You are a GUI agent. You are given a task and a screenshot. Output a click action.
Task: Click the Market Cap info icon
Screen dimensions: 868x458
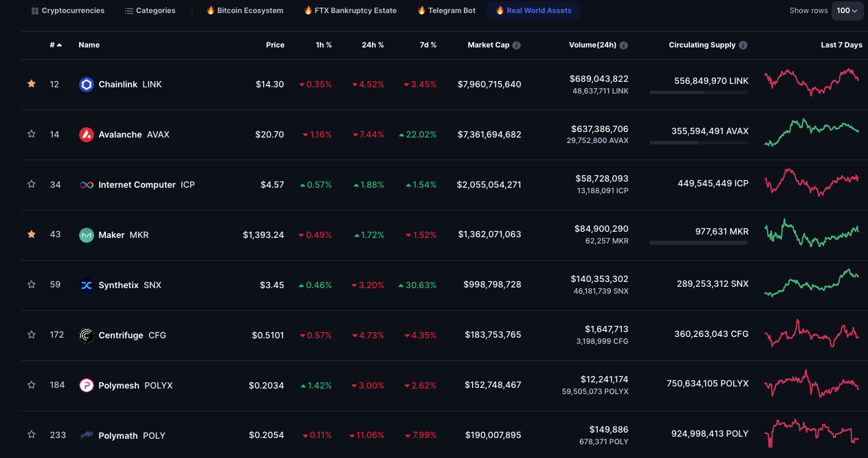point(516,45)
